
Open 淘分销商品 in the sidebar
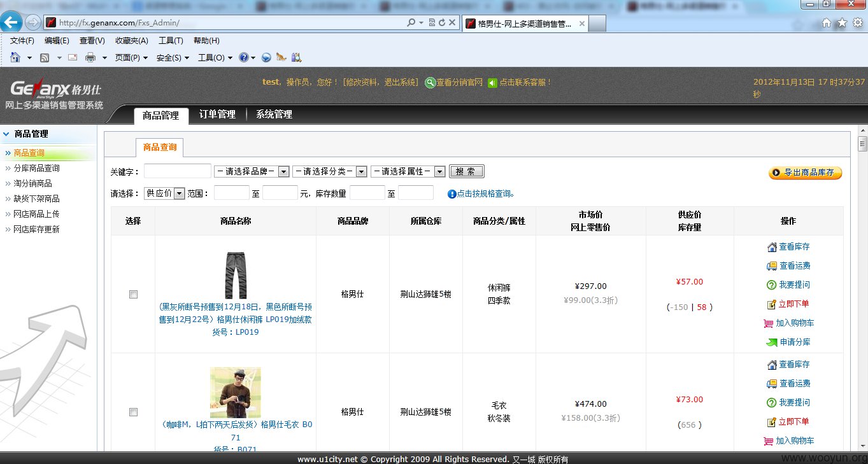(32, 183)
